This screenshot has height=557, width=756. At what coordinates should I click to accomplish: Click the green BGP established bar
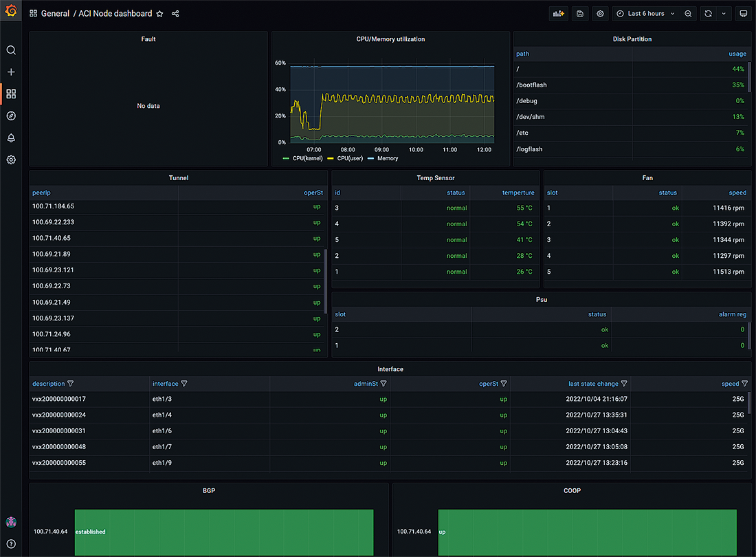[x=224, y=532]
